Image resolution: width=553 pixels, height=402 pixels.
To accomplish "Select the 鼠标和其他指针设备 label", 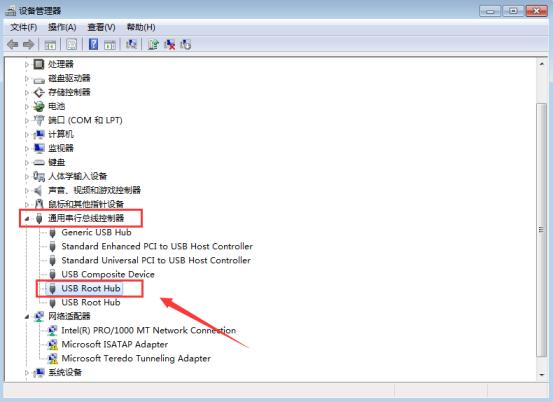I will click(86, 204).
